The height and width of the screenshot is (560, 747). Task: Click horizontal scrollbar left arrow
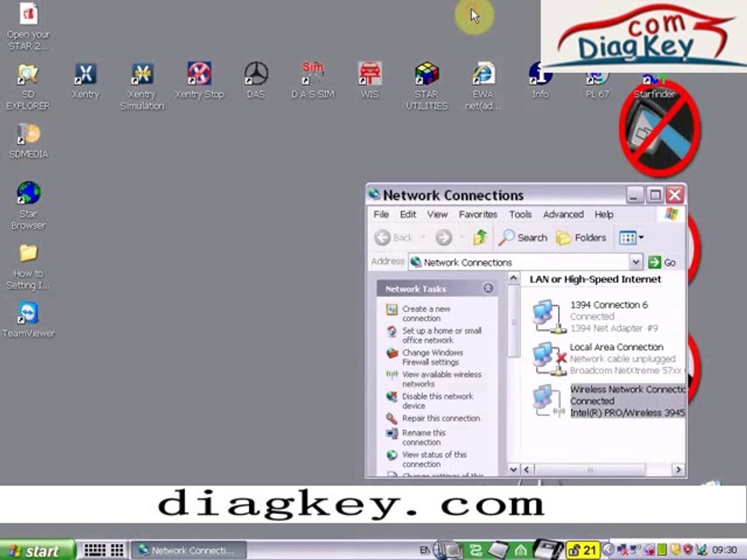526,470
